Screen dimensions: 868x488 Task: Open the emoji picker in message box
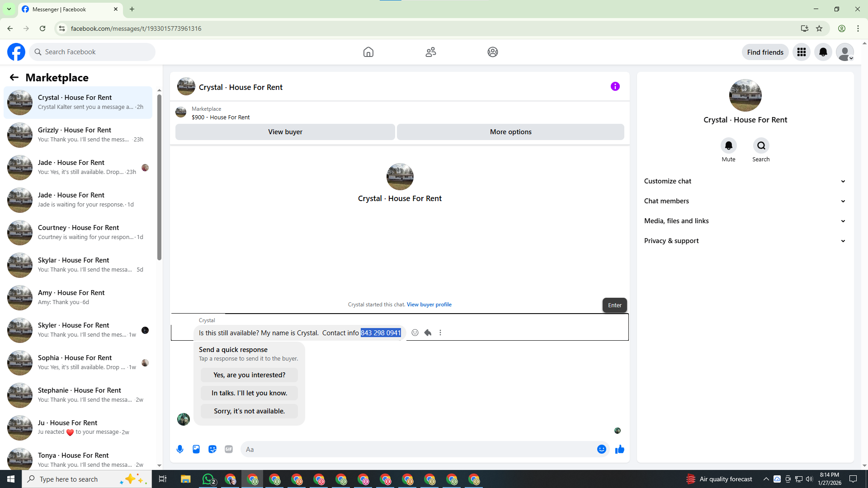coord(602,449)
